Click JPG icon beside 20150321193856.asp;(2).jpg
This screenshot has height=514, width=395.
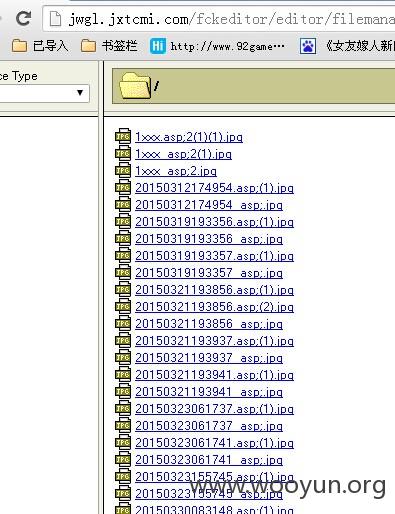(123, 306)
